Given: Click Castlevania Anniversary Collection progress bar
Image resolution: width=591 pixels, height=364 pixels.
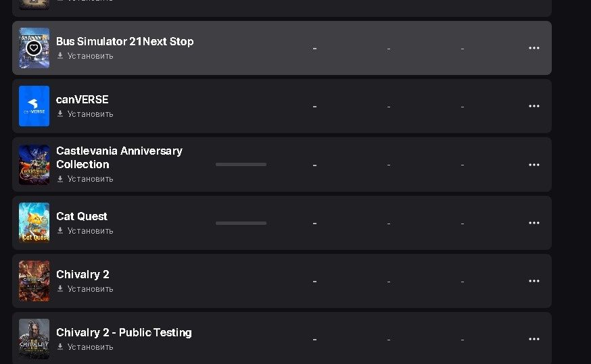Looking at the screenshot, I should [241, 165].
